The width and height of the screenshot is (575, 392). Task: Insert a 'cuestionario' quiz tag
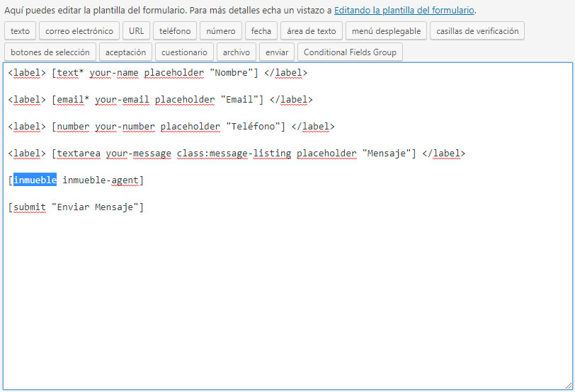point(184,52)
